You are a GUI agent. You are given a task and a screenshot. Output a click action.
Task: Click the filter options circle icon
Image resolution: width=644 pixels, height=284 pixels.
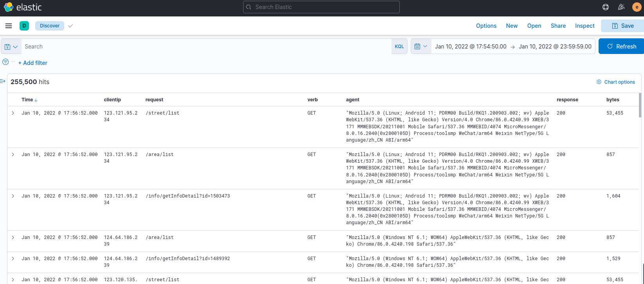pyautogui.click(x=5, y=62)
